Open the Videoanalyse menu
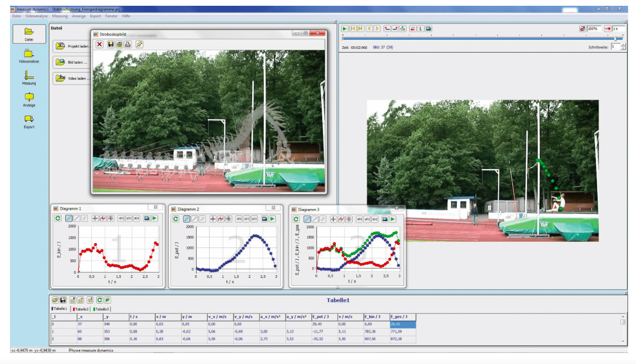The height and width of the screenshot is (364, 636). [36, 16]
